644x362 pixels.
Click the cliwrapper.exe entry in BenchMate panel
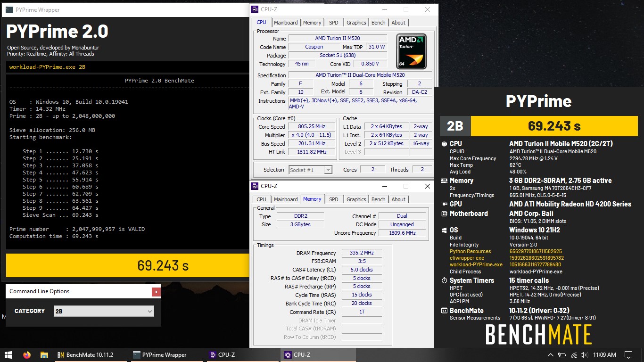pyautogui.click(x=506, y=258)
